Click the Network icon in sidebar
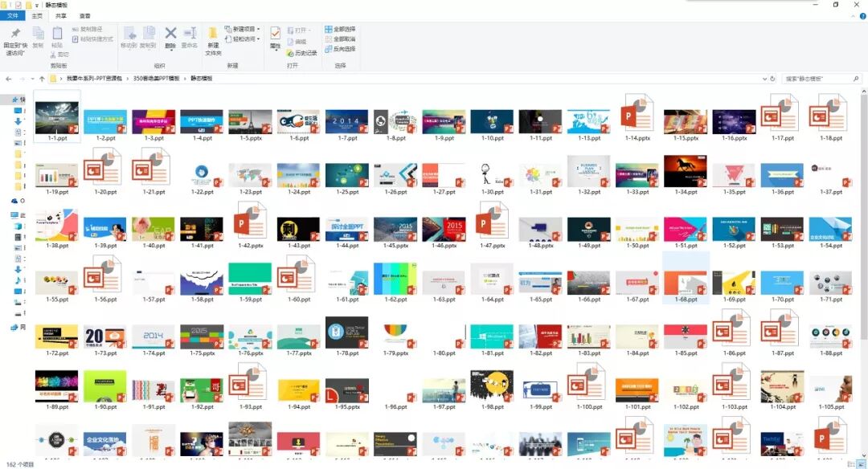Screen dimensions: 868x469 pyautogui.click(x=14, y=327)
